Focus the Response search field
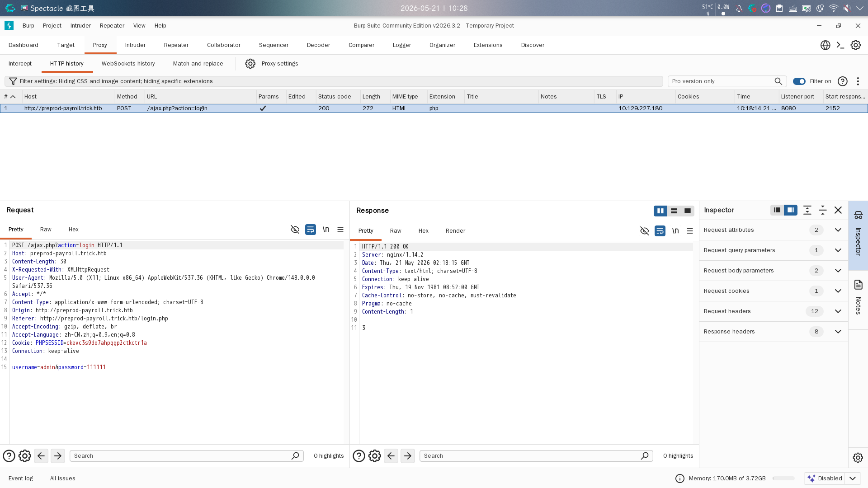This screenshot has height=488, width=868. [536, 456]
